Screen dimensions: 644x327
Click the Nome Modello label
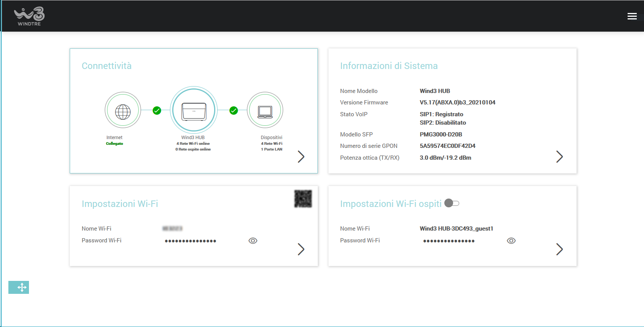point(359,91)
